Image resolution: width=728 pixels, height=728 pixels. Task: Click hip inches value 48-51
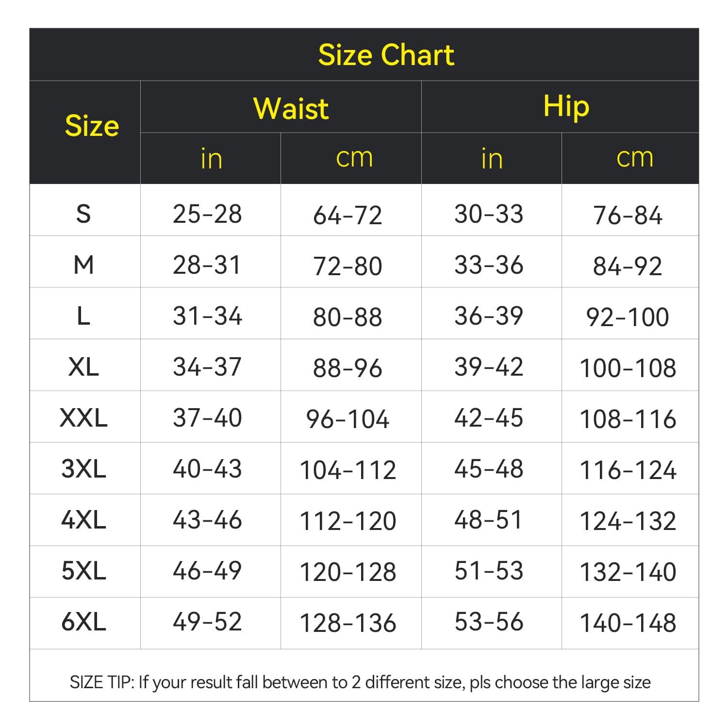pos(489,520)
